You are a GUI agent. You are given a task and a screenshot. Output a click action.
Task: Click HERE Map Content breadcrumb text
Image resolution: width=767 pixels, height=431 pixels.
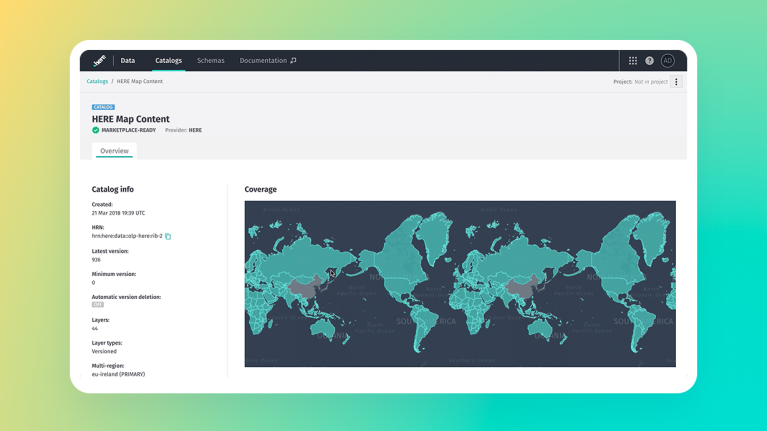point(139,81)
